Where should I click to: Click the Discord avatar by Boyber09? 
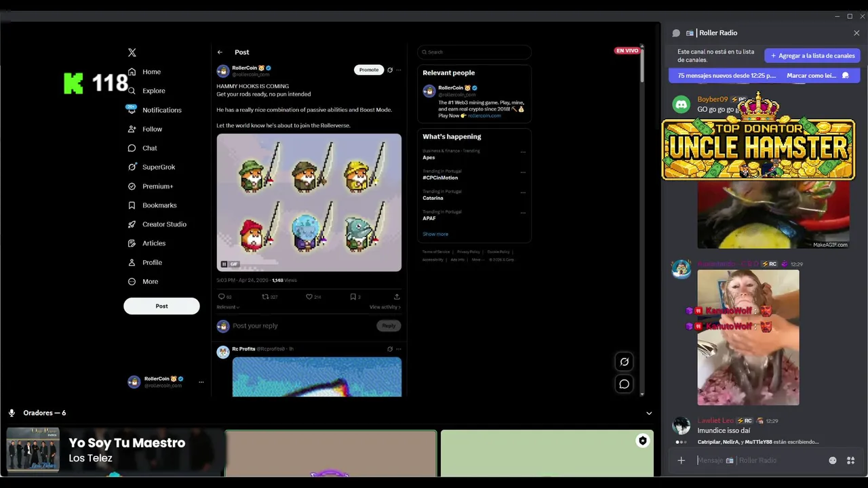(681, 104)
